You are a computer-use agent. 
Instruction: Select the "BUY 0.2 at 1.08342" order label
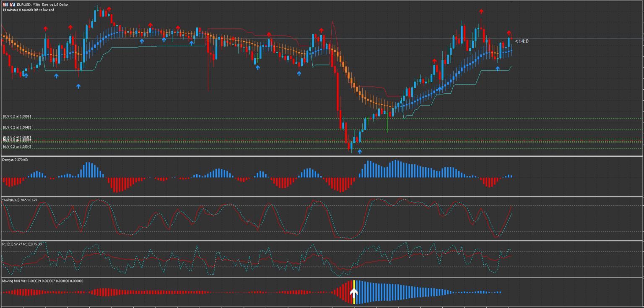coord(17,147)
